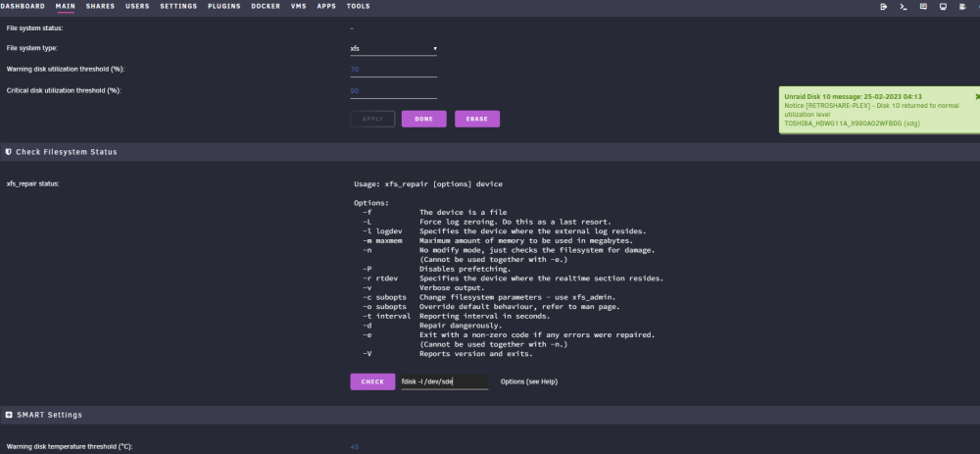
Task: Click the xfs_repair options input field
Action: click(444, 381)
